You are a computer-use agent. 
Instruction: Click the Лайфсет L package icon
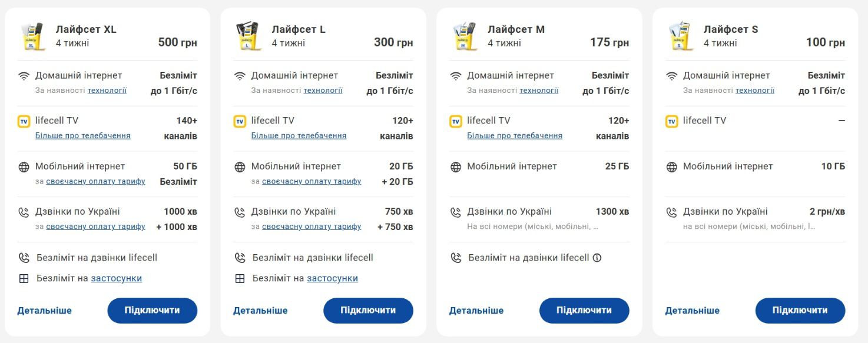247,36
